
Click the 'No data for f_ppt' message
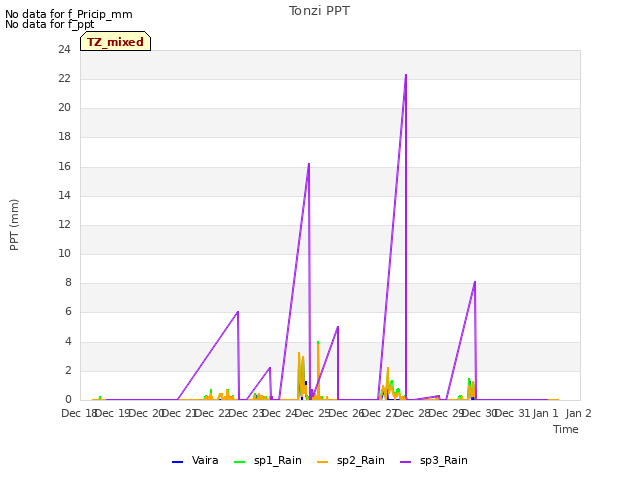pos(49,24)
